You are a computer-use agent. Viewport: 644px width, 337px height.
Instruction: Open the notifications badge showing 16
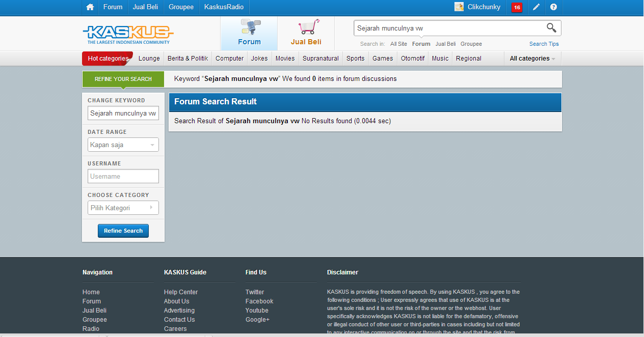click(x=517, y=7)
